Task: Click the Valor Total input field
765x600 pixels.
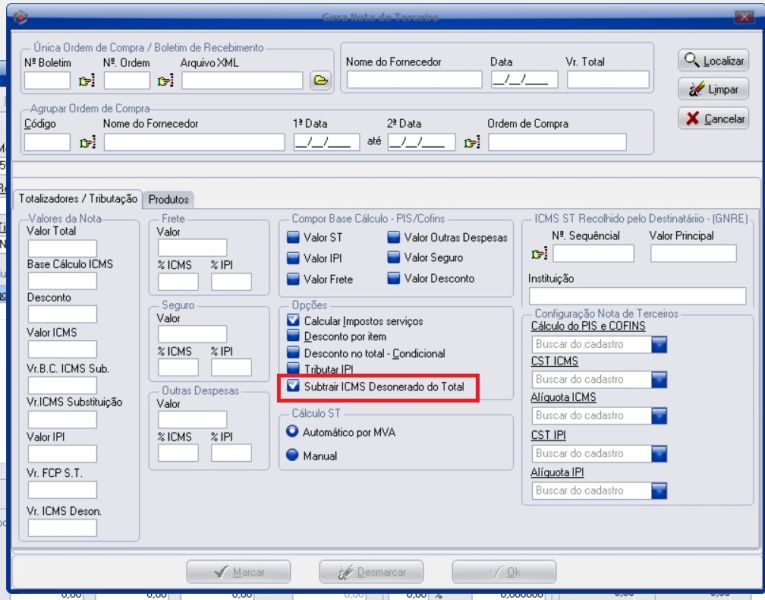Action: [x=62, y=248]
